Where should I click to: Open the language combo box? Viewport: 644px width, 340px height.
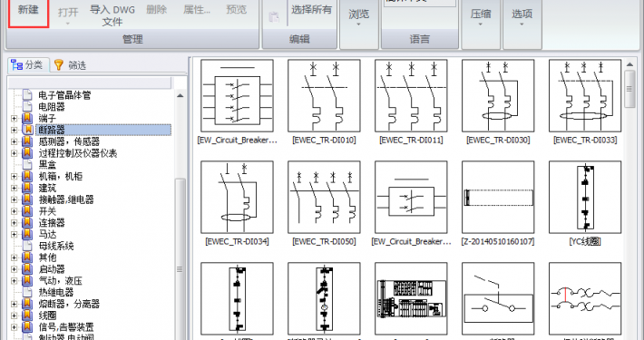pos(420,3)
